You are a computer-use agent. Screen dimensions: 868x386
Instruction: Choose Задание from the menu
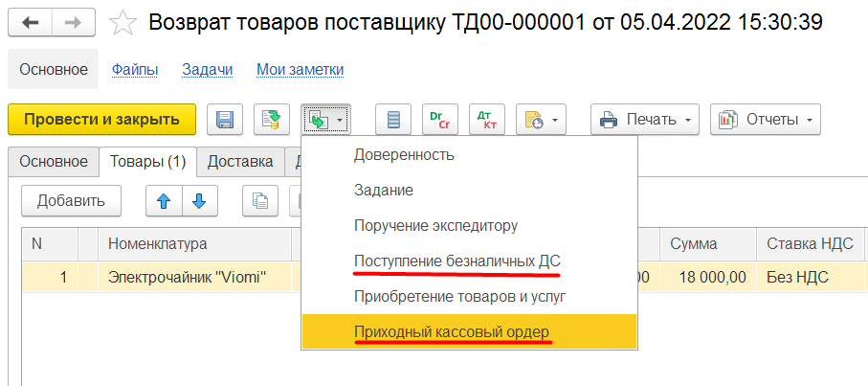(x=470, y=191)
